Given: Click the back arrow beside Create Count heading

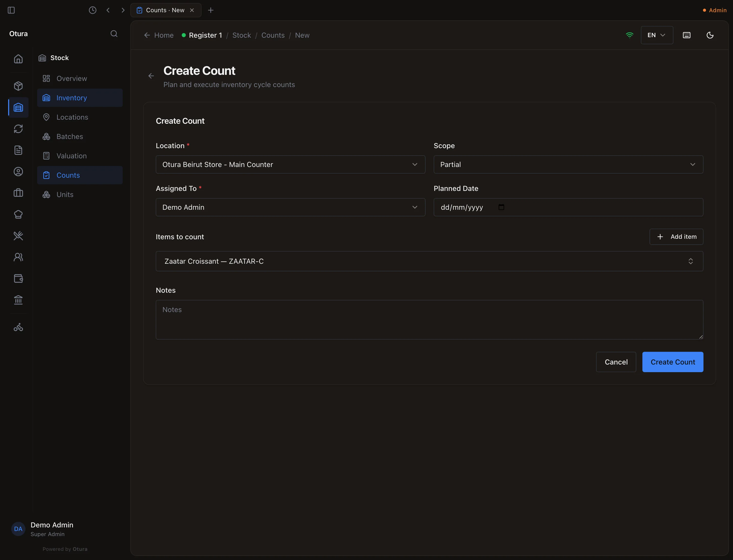Looking at the screenshot, I should [151, 76].
